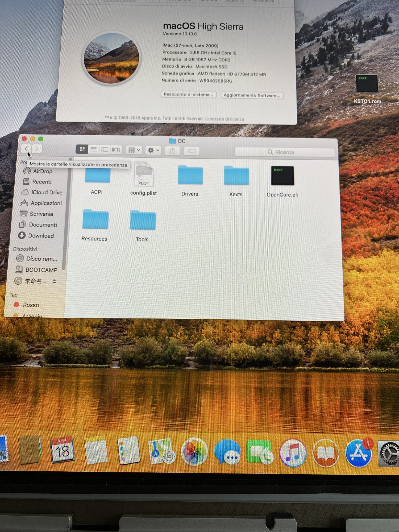
Task: Open Maps from the Dock
Action: [162, 451]
